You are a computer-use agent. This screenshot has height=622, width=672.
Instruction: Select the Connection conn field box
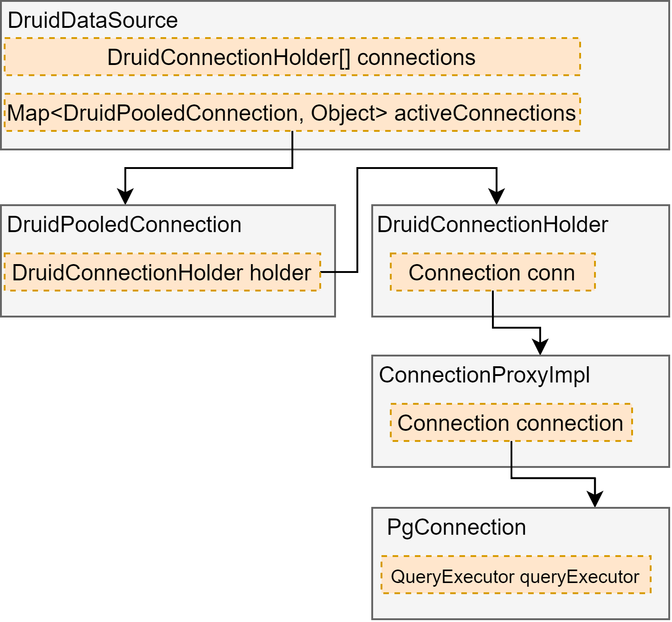coord(493,272)
